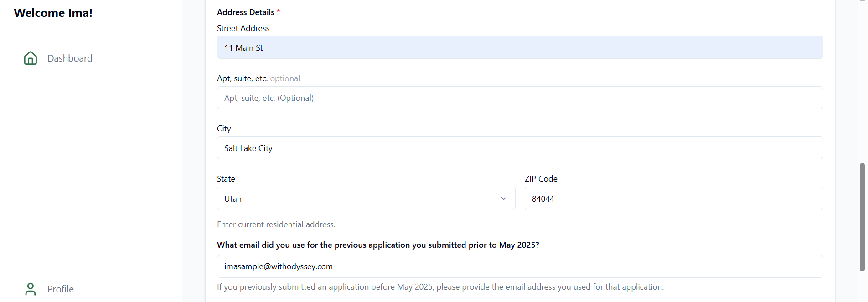Viewport: 868px width, 302px height.
Task: Click the ZIP Code label
Action: click(541, 179)
